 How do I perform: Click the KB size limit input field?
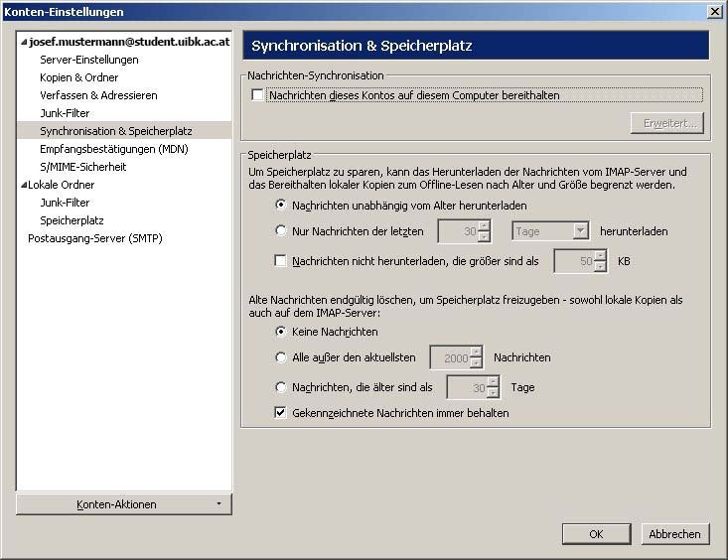pyautogui.click(x=573, y=261)
